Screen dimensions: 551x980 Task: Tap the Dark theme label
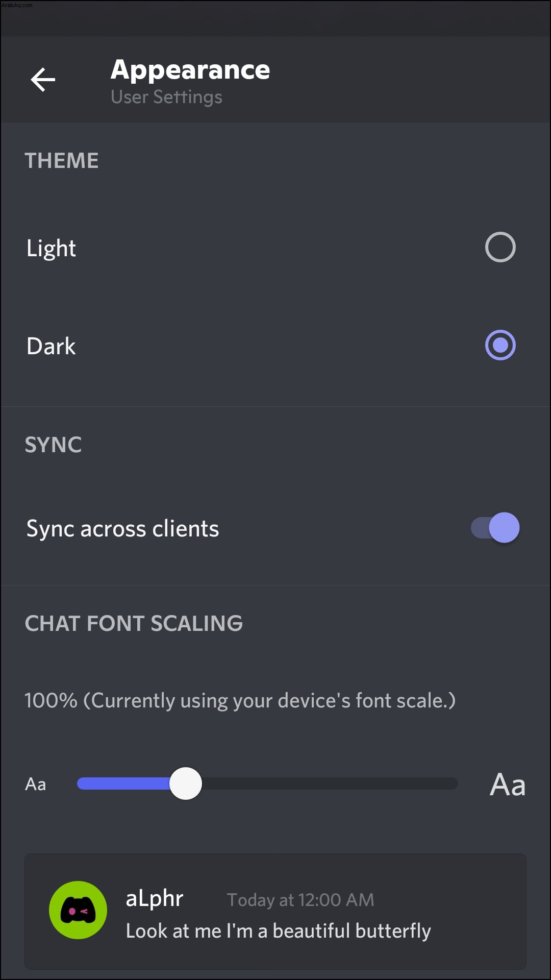[x=51, y=346]
